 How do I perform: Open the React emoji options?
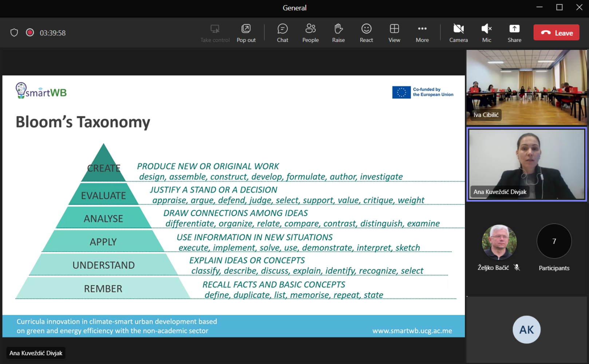(366, 33)
